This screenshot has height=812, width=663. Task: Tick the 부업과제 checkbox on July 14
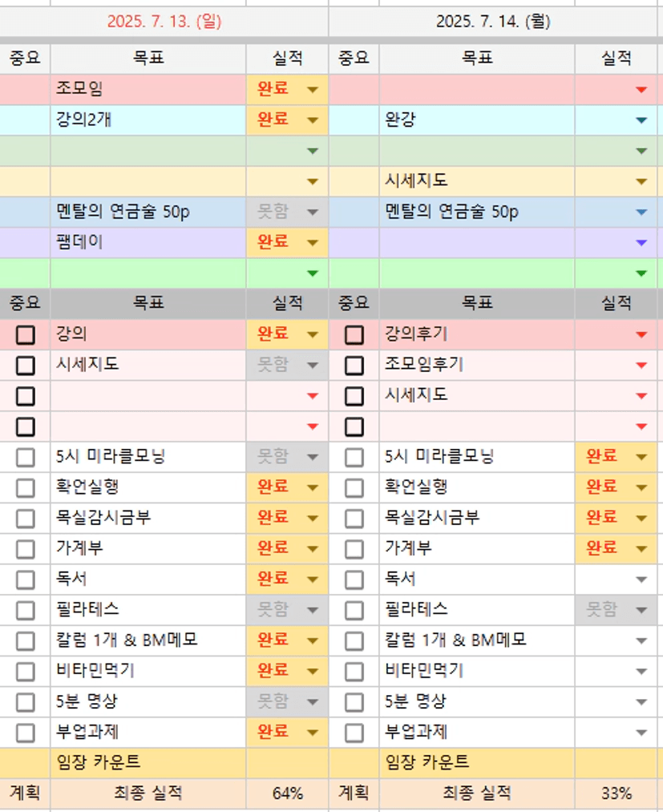pyautogui.click(x=354, y=732)
